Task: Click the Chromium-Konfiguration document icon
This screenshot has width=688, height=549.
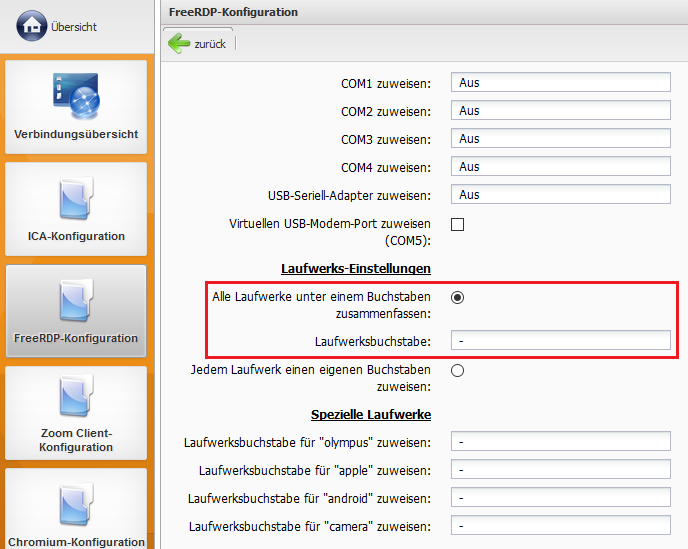Action: click(76, 505)
